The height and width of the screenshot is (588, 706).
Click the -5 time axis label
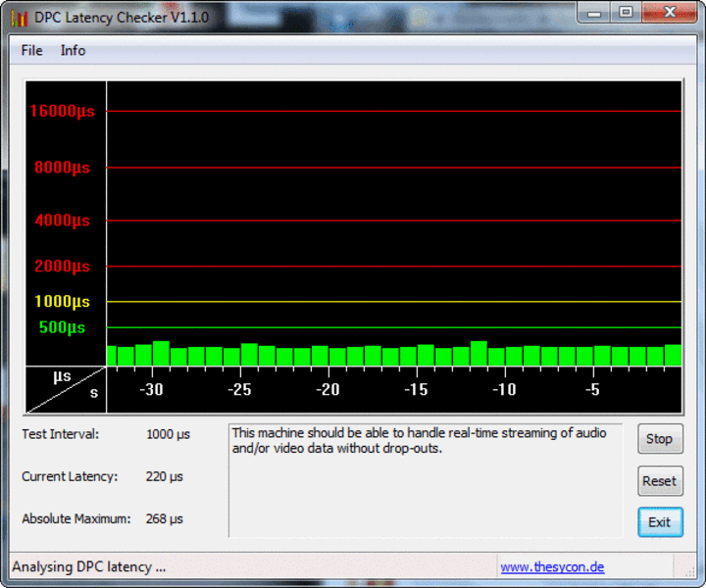(592, 390)
